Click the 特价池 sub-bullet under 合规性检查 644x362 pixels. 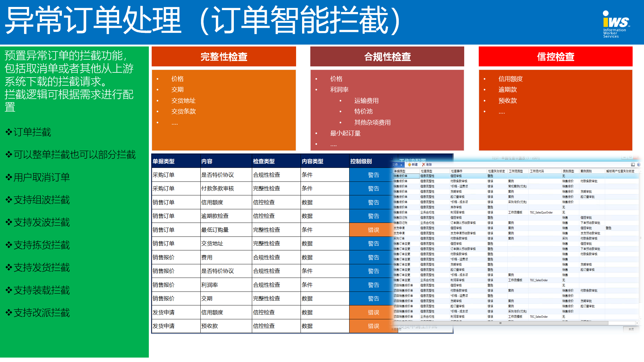pos(363,111)
